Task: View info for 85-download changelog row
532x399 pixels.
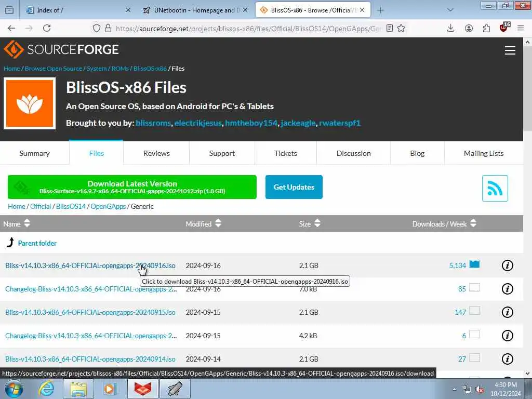Action: [x=507, y=289]
